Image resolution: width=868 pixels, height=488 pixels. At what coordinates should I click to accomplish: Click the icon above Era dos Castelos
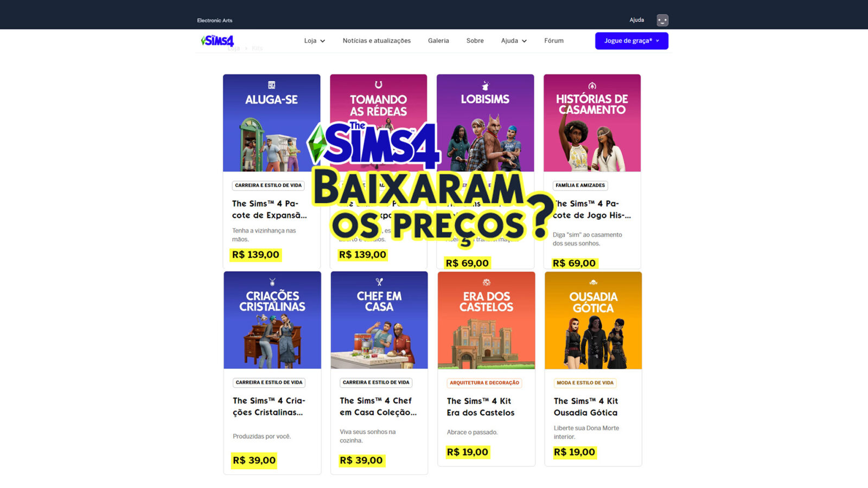coord(487,282)
